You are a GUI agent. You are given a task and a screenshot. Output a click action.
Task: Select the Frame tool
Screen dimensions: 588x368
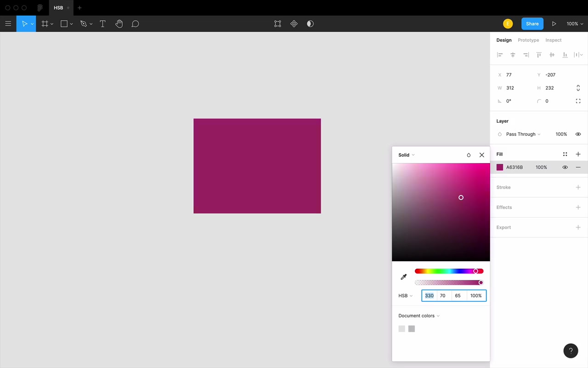pyautogui.click(x=45, y=24)
